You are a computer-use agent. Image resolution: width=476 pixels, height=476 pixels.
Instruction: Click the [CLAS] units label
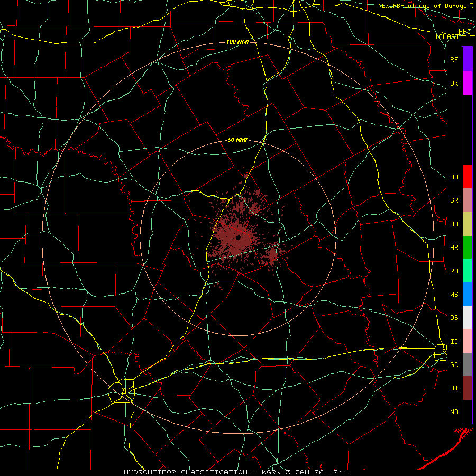(x=447, y=36)
